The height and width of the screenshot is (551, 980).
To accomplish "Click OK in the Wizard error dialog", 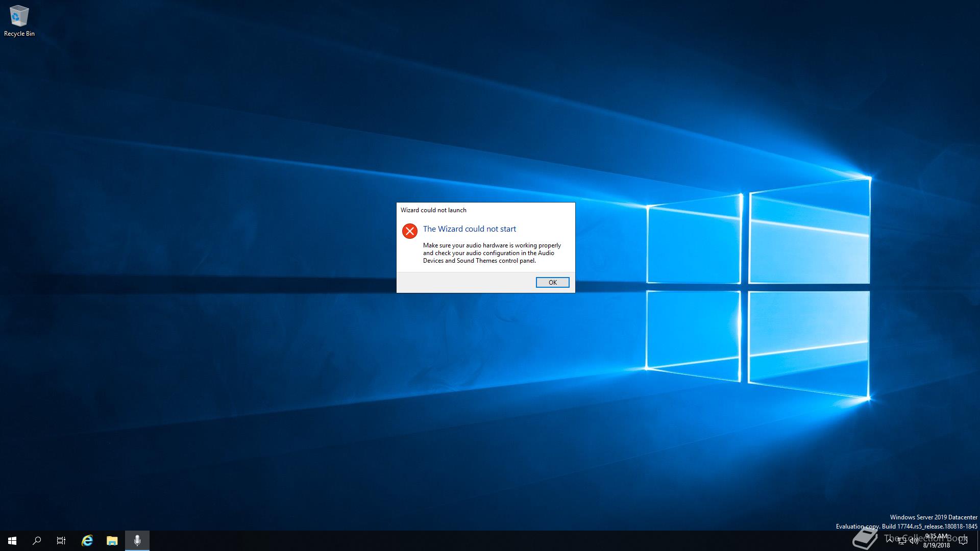I will [x=552, y=282].
